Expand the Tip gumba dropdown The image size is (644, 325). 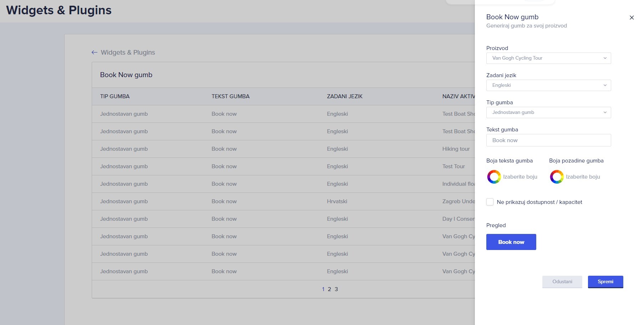(548, 112)
